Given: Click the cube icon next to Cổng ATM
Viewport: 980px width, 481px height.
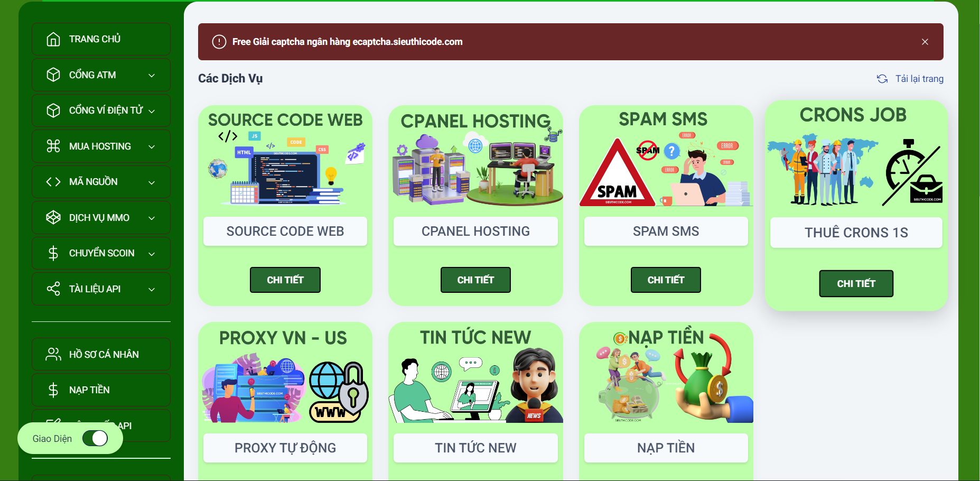Looking at the screenshot, I should tap(53, 75).
